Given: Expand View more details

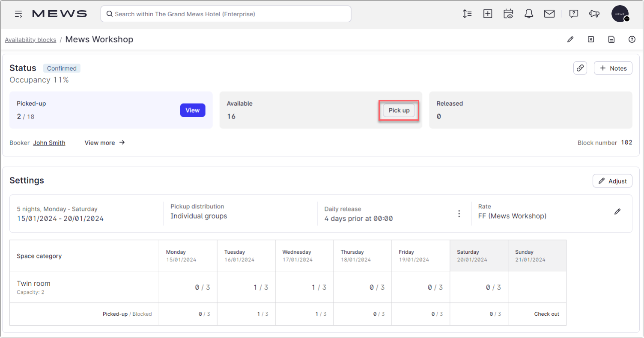Looking at the screenshot, I should click(105, 143).
